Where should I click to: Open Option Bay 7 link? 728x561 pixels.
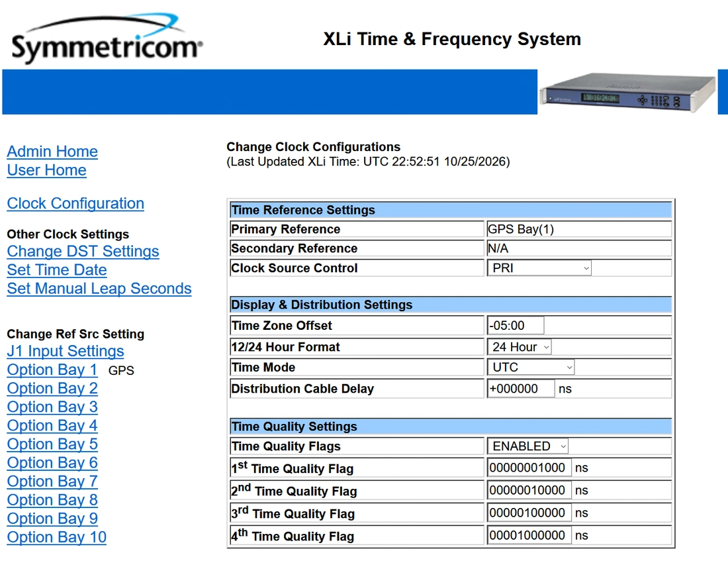[x=52, y=482]
